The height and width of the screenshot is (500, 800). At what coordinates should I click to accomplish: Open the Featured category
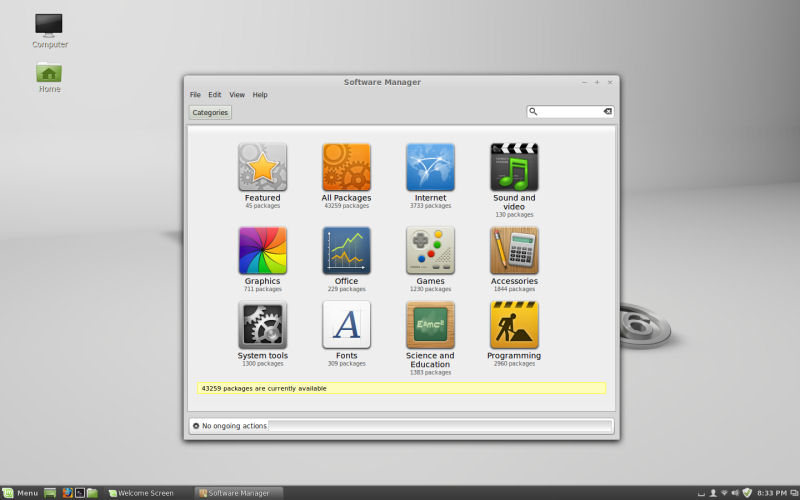pos(262,167)
